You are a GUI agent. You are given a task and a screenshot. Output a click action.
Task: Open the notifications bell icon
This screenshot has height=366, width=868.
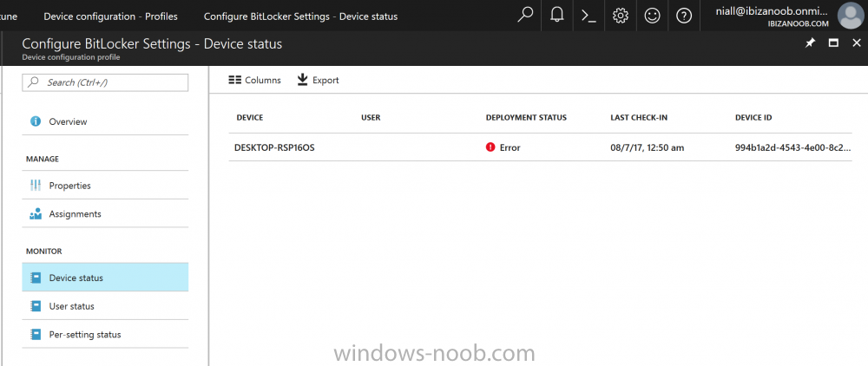pyautogui.click(x=557, y=16)
